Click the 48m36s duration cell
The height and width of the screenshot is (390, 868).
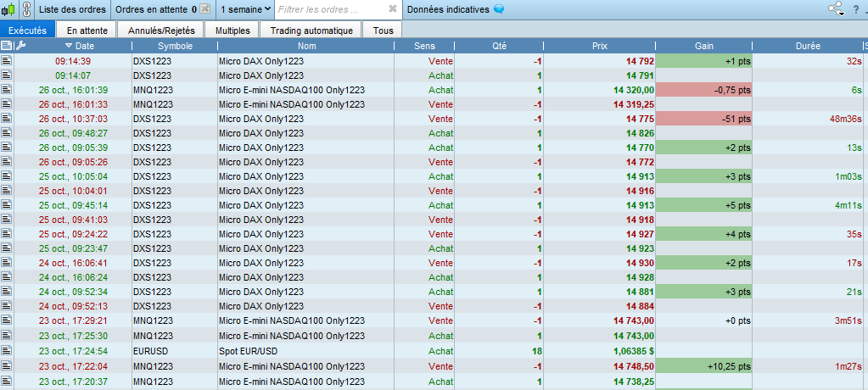[x=807, y=119]
